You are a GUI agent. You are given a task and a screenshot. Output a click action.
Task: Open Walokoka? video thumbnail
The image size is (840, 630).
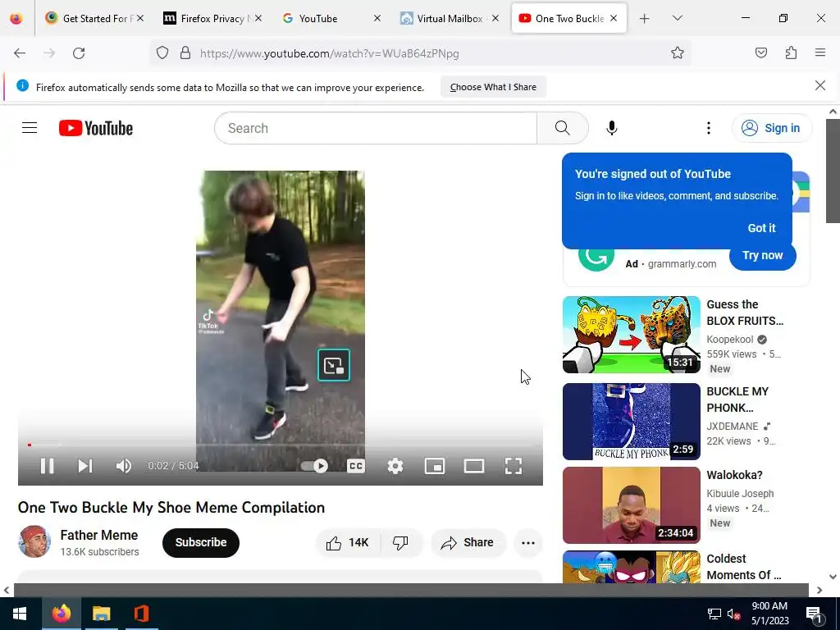[x=631, y=505]
